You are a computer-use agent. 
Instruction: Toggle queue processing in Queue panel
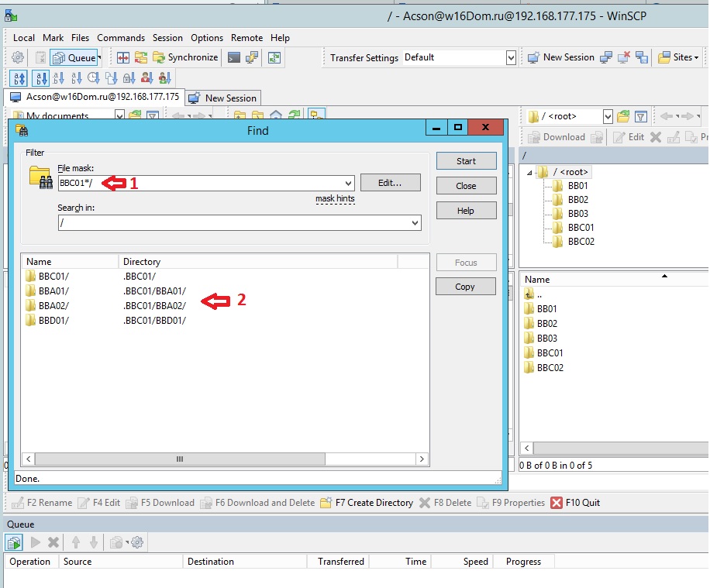tap(15, 542)
